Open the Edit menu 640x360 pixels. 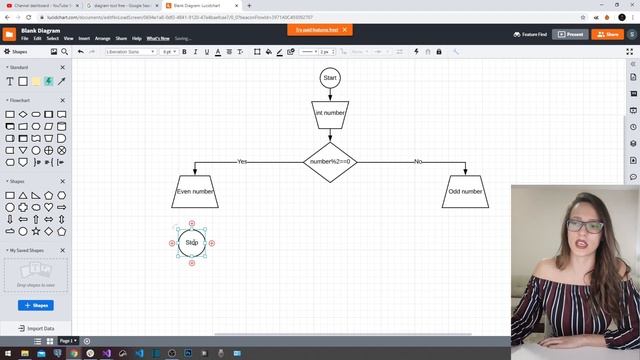click(37, 38)
